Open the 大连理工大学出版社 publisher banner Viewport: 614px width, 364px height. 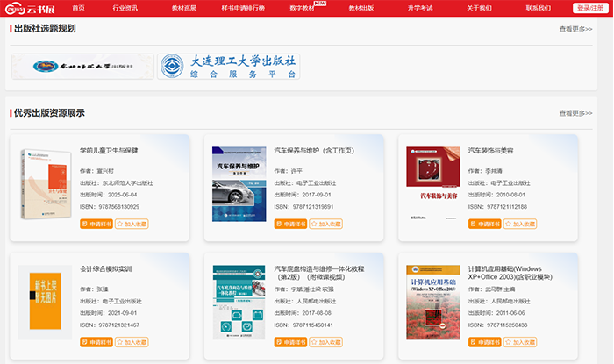tap(229, 67)
